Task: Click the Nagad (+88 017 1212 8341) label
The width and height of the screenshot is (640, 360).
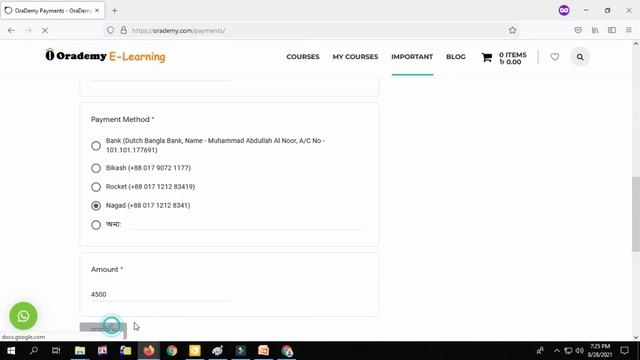Action: pyautogui.click(x=148, y=206)
